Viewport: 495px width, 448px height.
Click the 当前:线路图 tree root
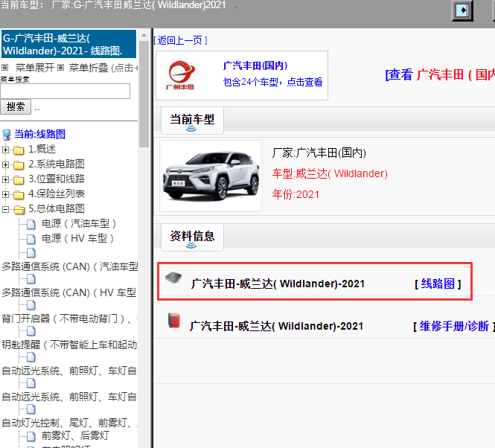[x=39, y=134]
